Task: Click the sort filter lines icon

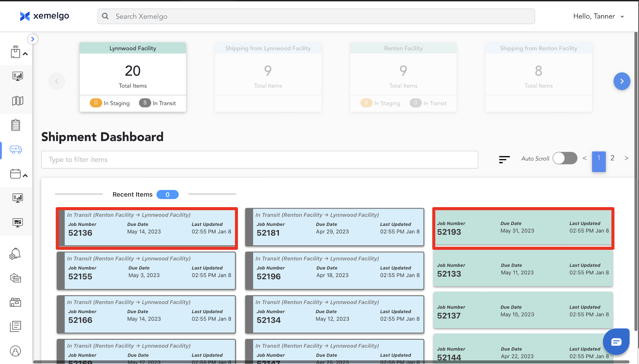Action: (504, 159)
